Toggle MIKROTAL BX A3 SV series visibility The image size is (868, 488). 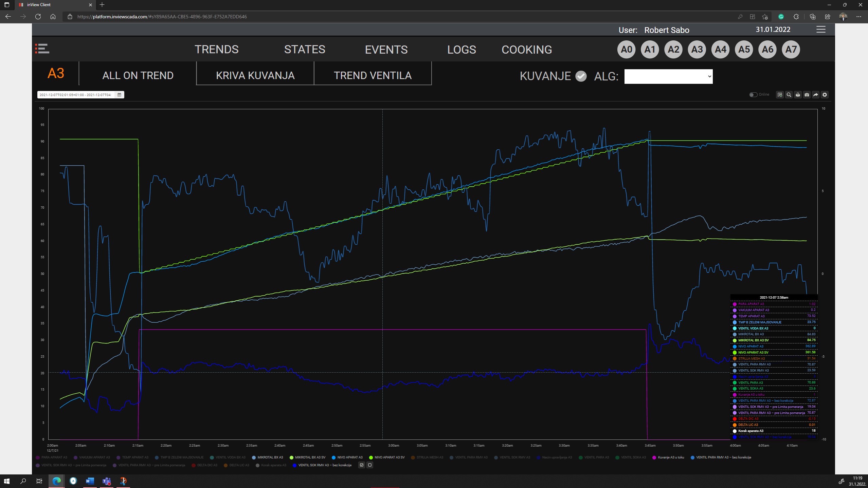point(307,457)
